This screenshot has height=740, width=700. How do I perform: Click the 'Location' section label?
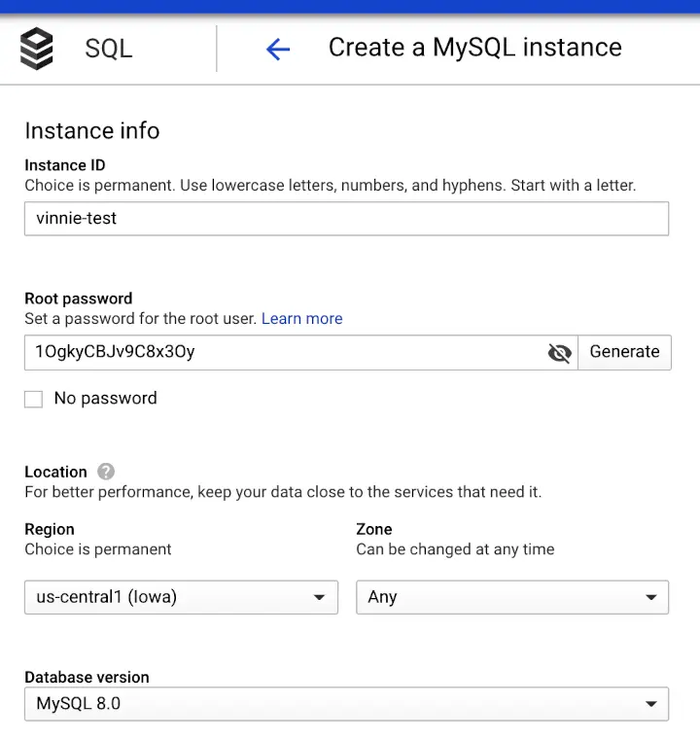click(55, 472)
